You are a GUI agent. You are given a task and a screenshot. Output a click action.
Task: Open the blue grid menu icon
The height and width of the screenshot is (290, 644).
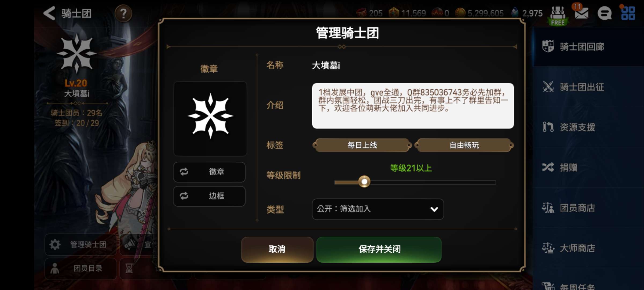[x=628, y=13]
